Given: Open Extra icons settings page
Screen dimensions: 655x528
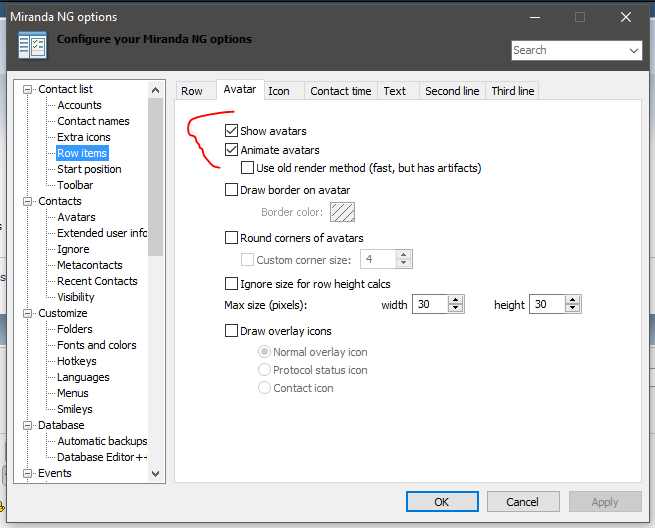Looking at the screenshot, I should coord(84,137).
